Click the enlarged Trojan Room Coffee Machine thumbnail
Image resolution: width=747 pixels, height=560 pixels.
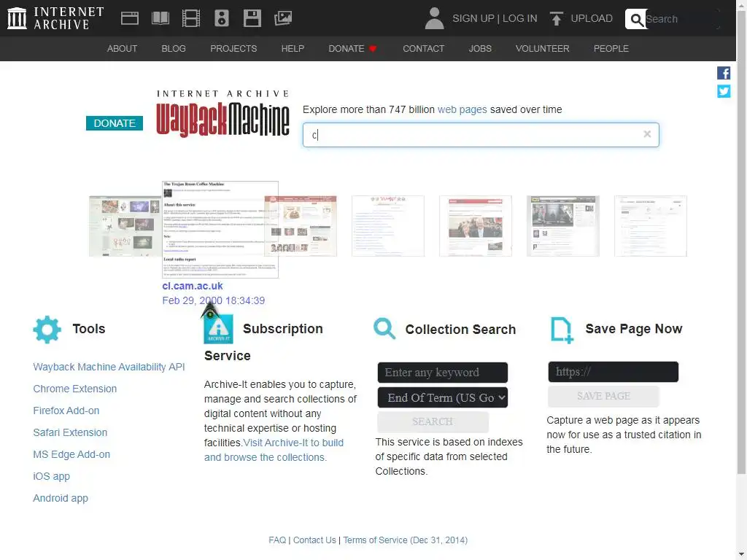(x=220, y=230)
